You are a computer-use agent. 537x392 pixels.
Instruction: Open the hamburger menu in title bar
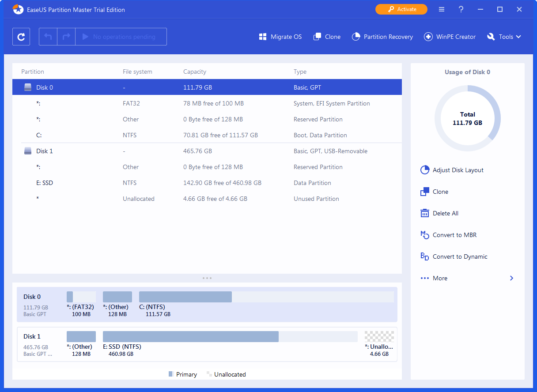(x=442, y=9)
